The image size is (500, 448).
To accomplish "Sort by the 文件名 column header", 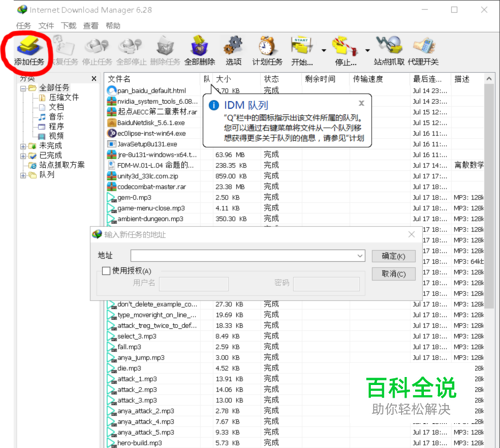I will coord(153,79).
